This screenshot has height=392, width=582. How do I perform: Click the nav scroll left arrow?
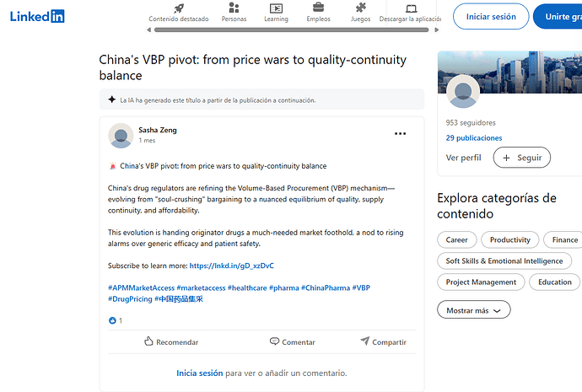pyautogui.click(x=148, y=30)
